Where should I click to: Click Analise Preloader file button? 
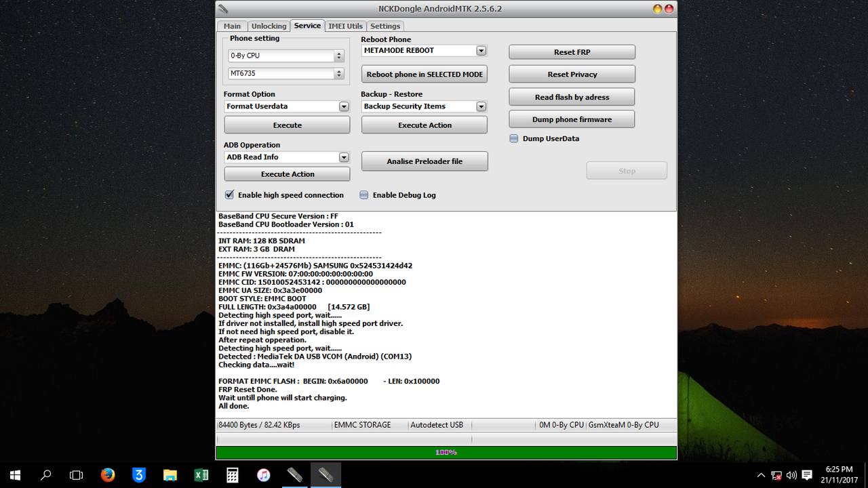point(425,161)
